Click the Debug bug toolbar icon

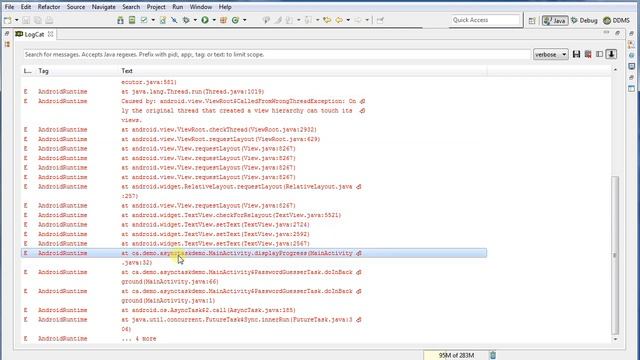point(186,20)
